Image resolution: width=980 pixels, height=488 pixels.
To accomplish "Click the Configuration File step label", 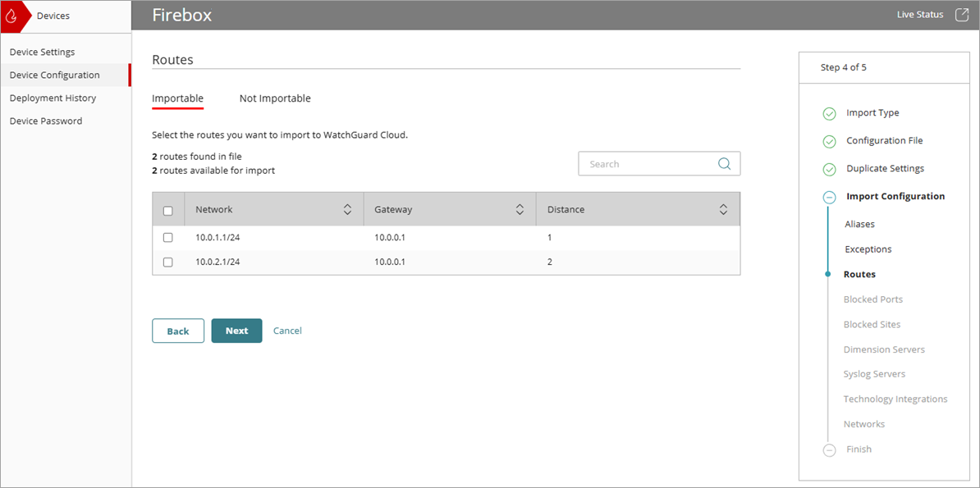I will point(884,140).
